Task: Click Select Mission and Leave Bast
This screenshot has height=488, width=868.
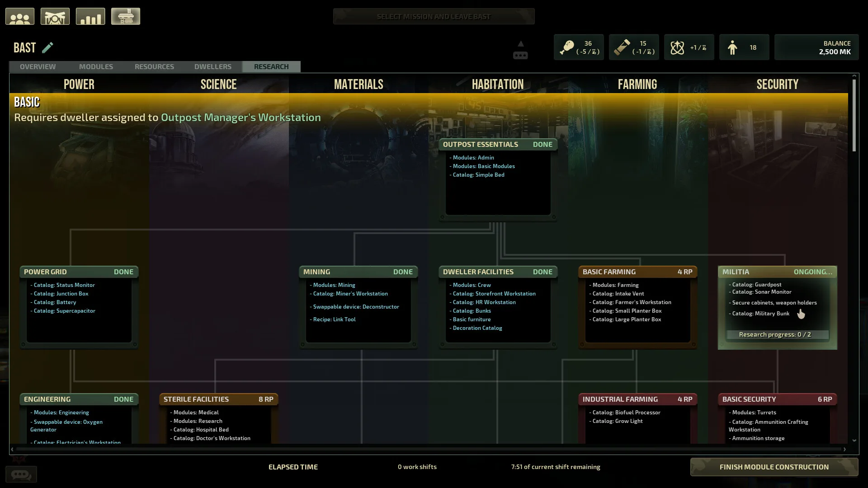Action: (434, 17)
